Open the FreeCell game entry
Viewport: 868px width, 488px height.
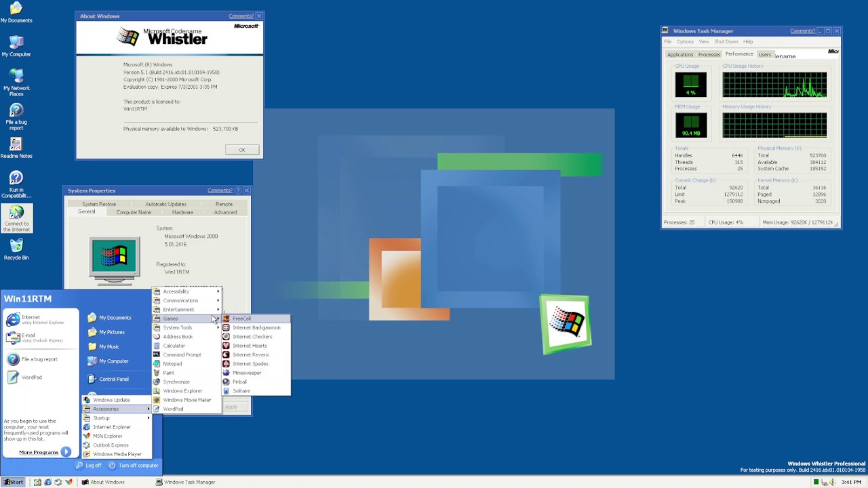coord(256,319)
